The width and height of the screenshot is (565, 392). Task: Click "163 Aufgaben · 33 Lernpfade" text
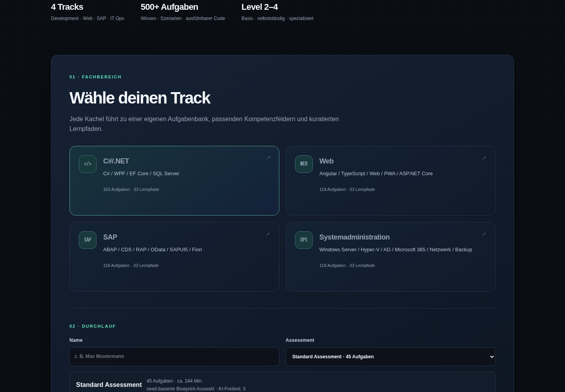[131, 189]
